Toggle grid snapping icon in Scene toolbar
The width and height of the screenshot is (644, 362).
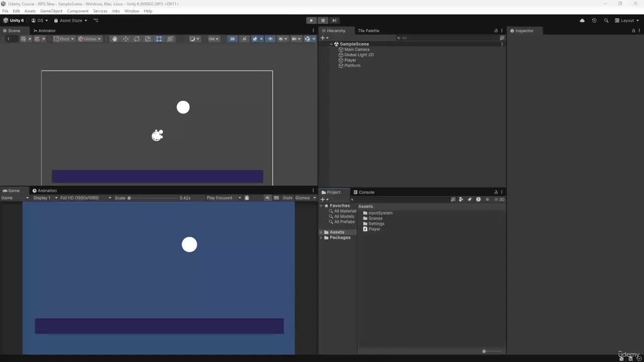click(38, 39)
